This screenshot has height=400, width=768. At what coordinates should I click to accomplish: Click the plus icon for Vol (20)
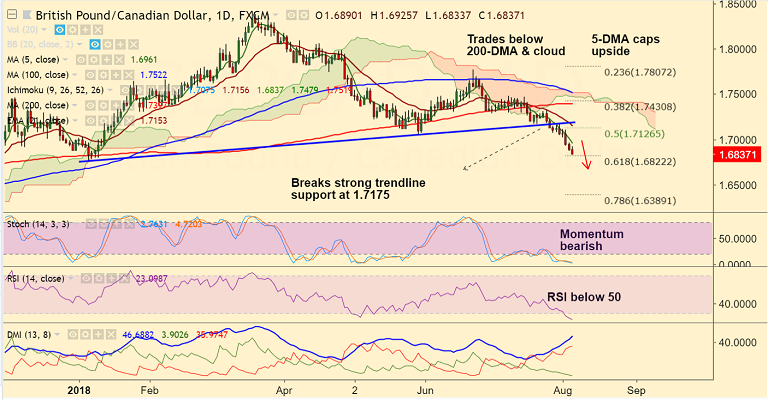[85, 30]
